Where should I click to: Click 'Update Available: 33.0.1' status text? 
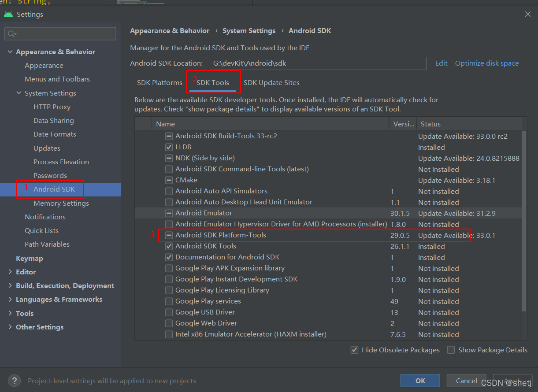456,235
